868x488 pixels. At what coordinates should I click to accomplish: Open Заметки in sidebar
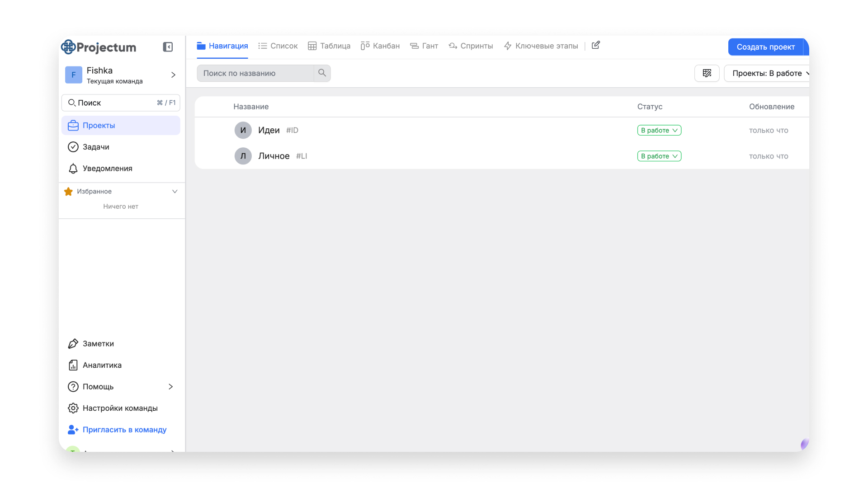98,344
